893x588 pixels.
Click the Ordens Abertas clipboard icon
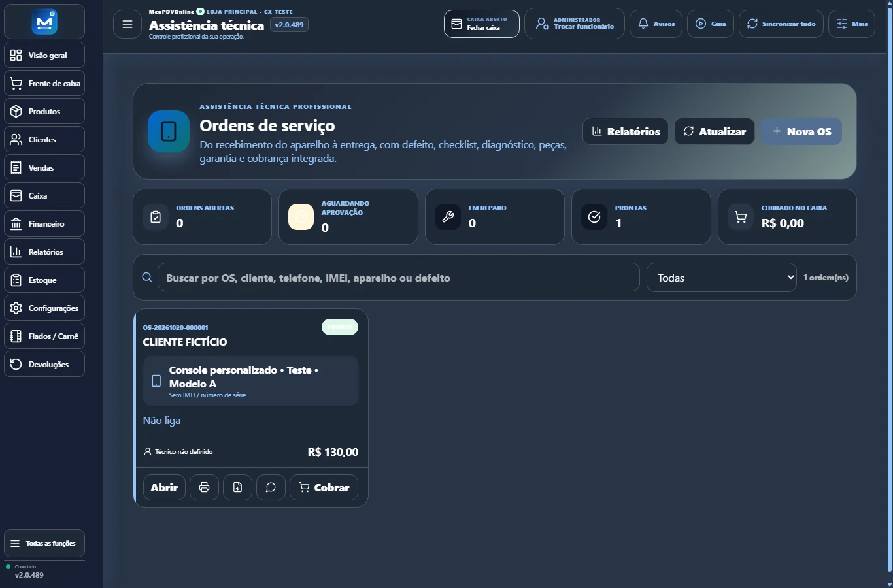156,217
